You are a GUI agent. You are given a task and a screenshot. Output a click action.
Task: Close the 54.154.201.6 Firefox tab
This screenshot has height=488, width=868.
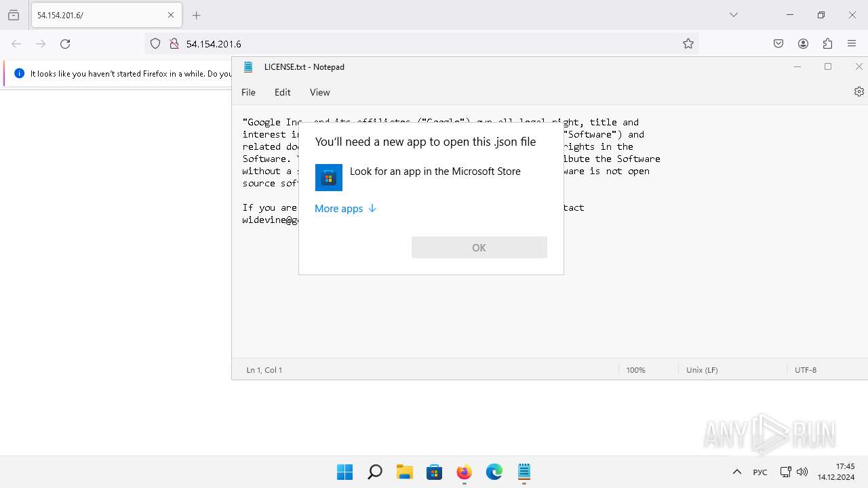(171, 15)
